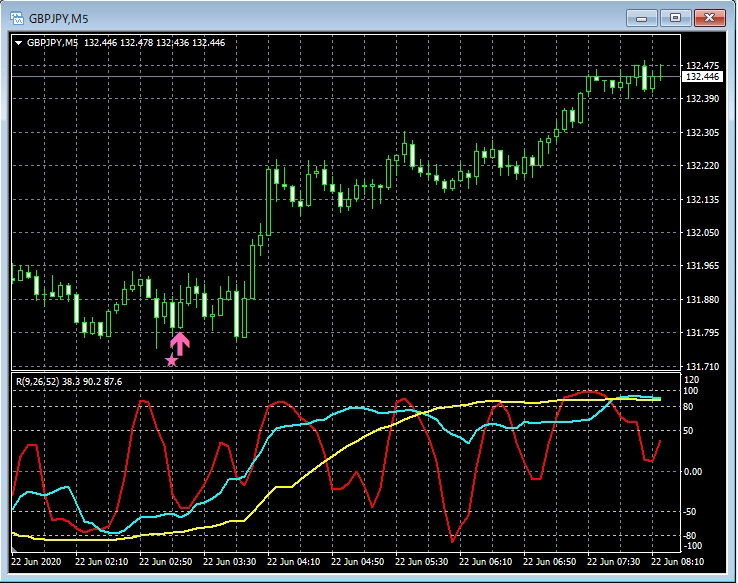
Task: Maximize the GBPJPY,M5 chart window
Action: [x=675, y=18]
